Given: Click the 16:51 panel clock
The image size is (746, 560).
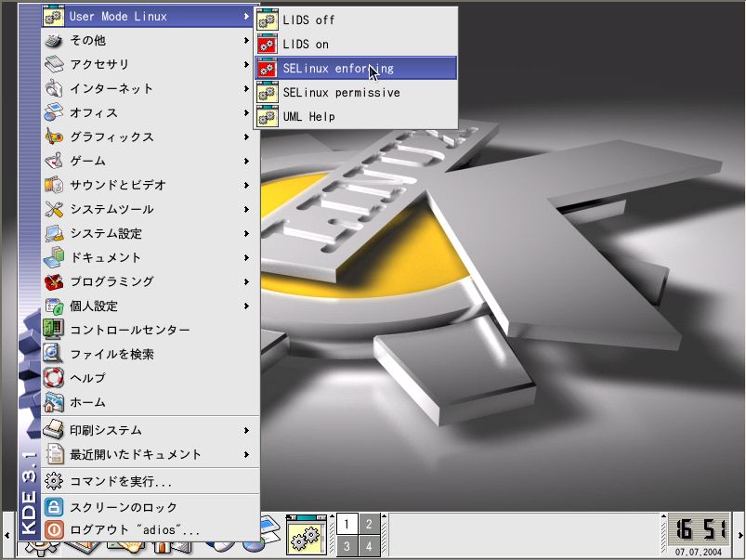Looking at the screenshot, I should [699, 529].
